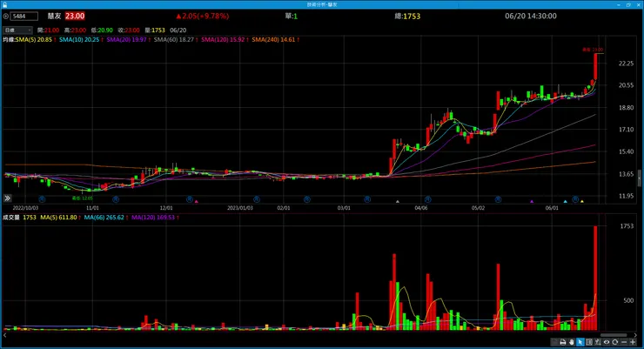Image resolution: width=644 pixels, height=349 pixels.
Task: Zoom in with the plus icon
Action: [x=633, y=342]
